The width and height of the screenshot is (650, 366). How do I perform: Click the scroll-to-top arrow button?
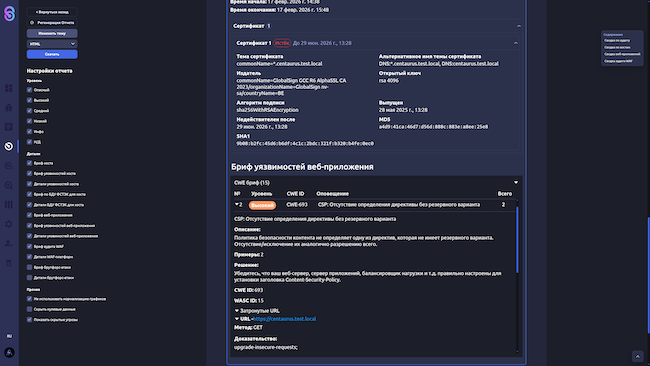coord(638,356)
